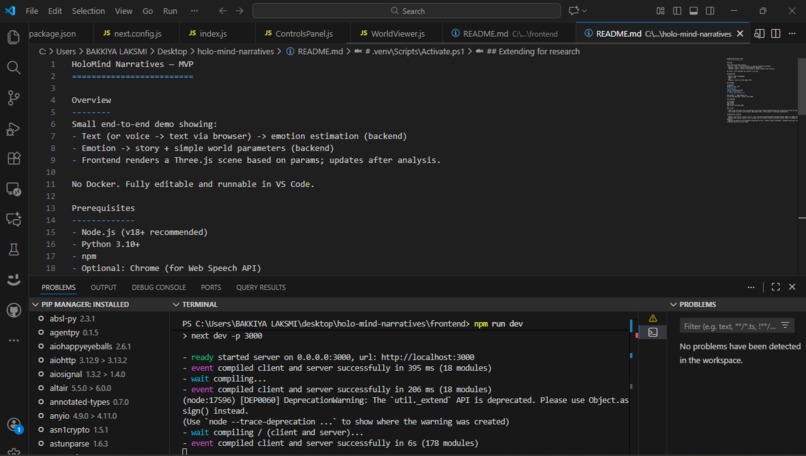Image resolution: width=806 pixels, height=456 pixels.
Task: Select the terminal instance icon
Action: click(653, 333)
